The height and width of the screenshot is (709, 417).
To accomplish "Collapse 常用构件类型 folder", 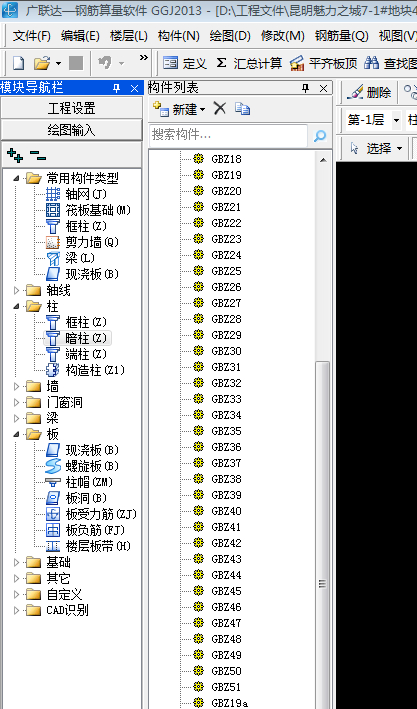I will pos(16,178).
